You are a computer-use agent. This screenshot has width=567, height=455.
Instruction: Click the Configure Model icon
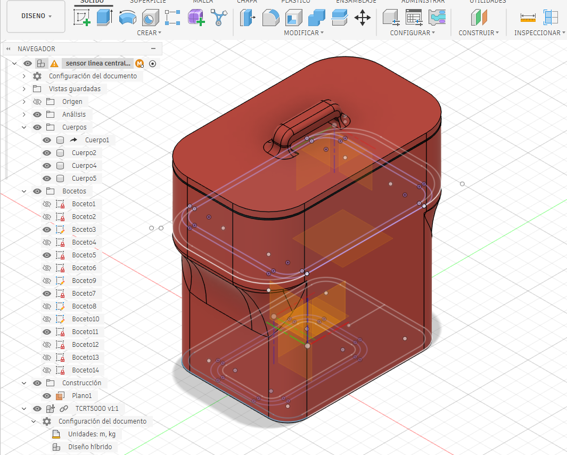pyautogui.click(x=391, y=17)
